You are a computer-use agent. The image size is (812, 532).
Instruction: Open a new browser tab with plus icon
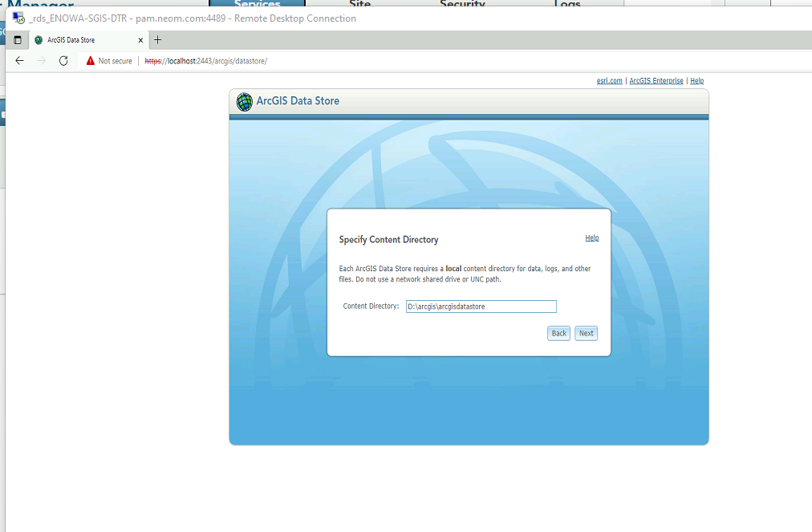pyautogui.click(x=157, y=40)
